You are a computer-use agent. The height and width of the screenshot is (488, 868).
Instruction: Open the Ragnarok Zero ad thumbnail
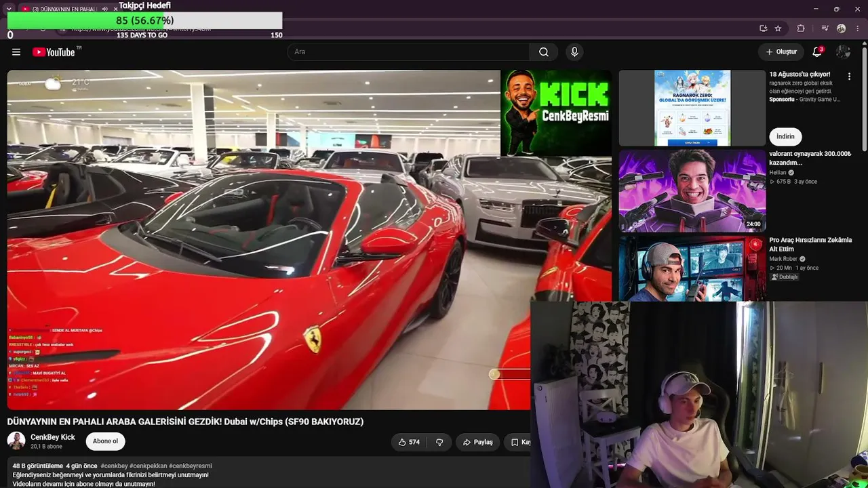[692, 108]
